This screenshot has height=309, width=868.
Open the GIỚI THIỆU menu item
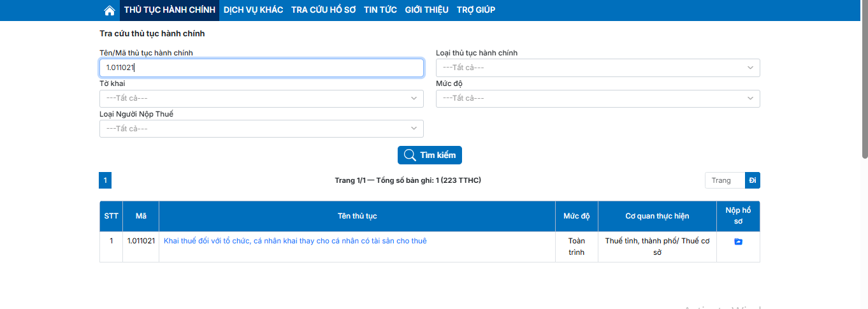426,10
